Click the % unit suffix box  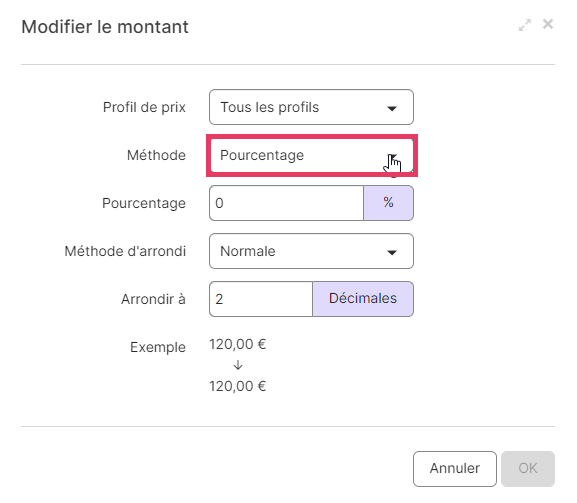(x=389, y=203)
